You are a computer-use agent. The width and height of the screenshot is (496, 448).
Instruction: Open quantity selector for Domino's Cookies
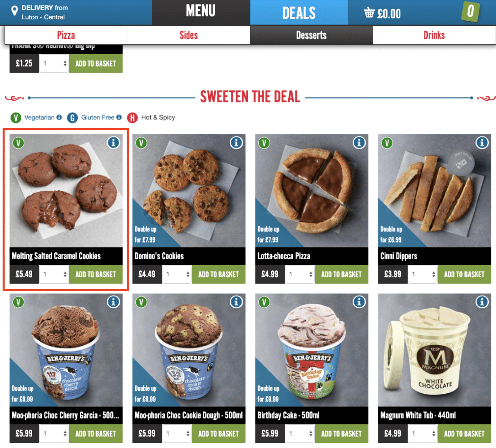click(177, 274)
